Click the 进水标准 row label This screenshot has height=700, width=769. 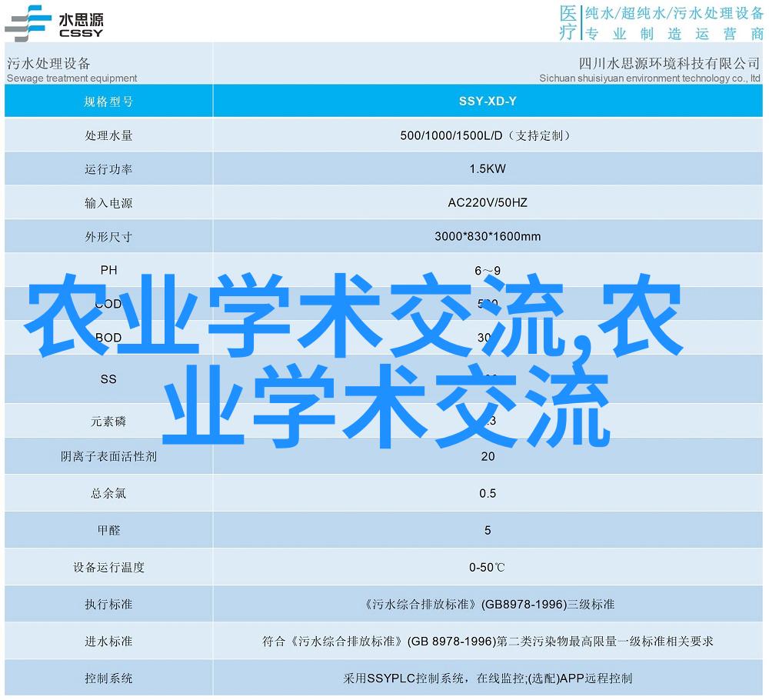point(108,641)
